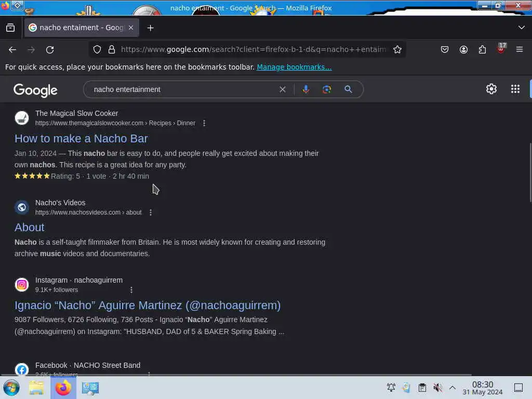
Task: Click the extension icon with badge 17
Action: point(501,48)
